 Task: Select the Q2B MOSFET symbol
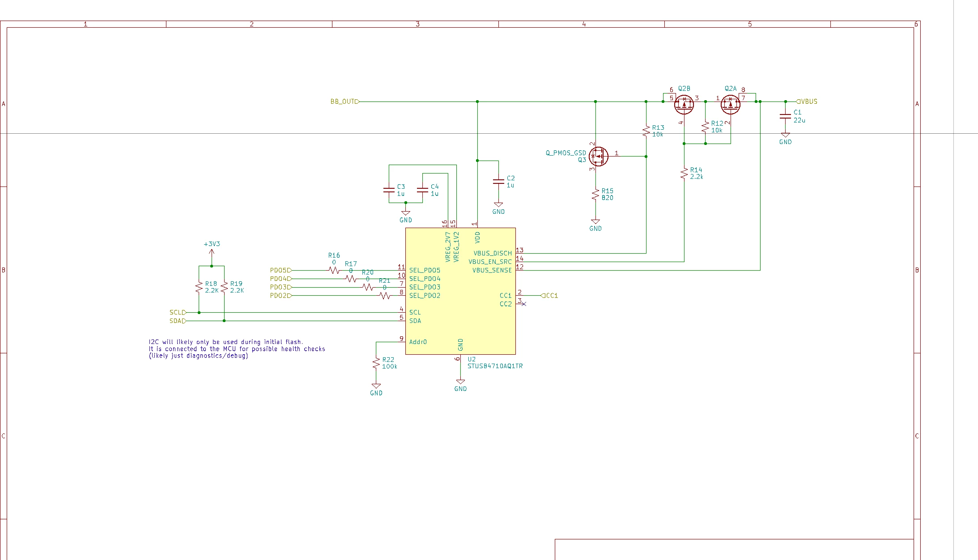(x=684, y=105)
